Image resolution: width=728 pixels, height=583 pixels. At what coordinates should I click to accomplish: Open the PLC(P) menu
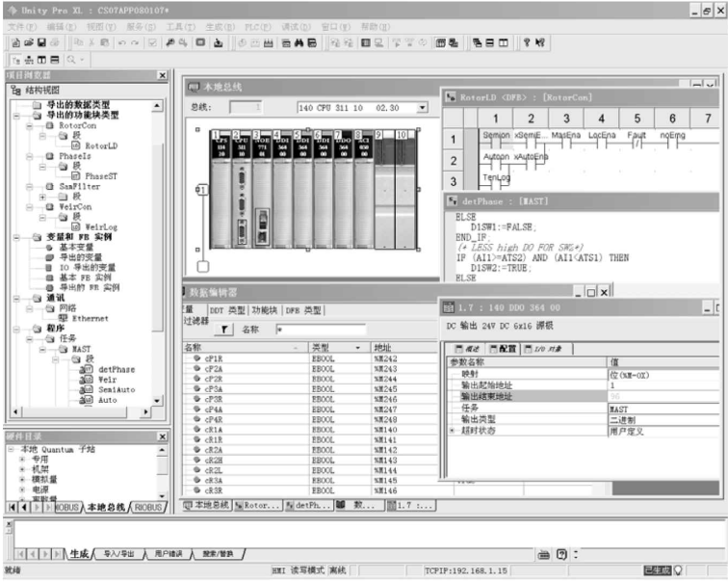point(258,27)
